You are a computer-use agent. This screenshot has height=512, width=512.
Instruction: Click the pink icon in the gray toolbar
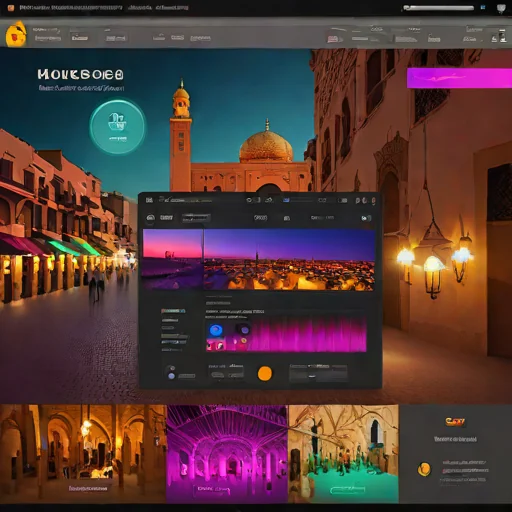[333, 39]
